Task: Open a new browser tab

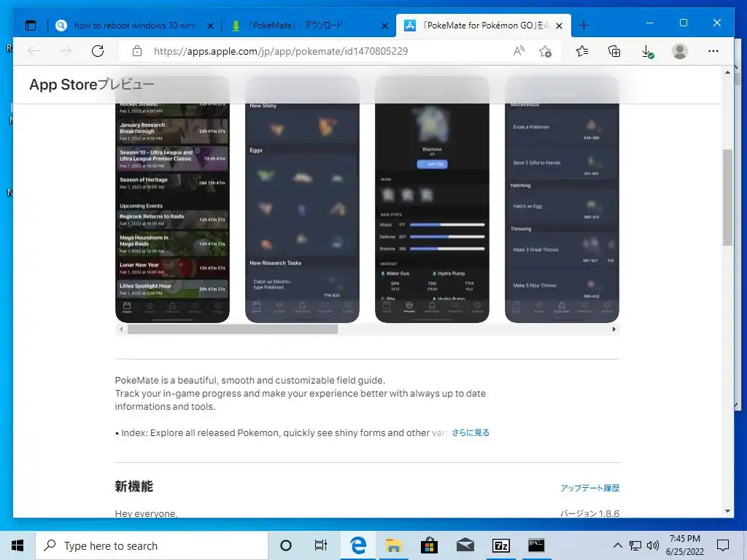Action: [584, 26]
